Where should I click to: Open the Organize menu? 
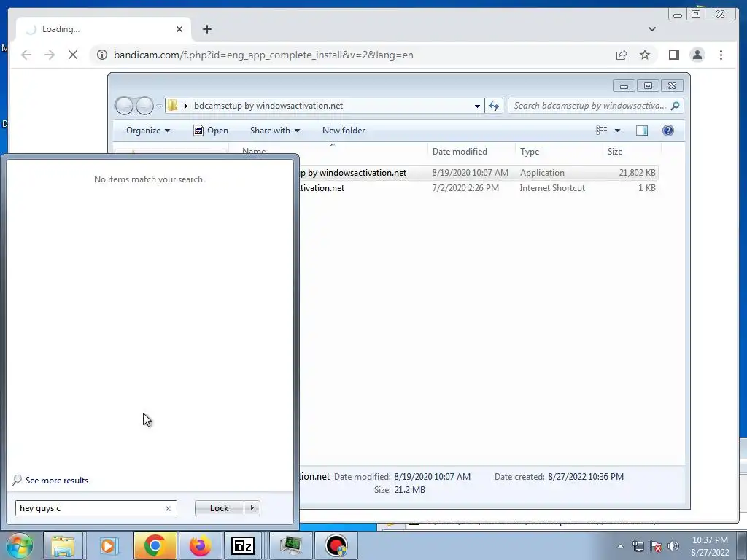click(147, 131)
